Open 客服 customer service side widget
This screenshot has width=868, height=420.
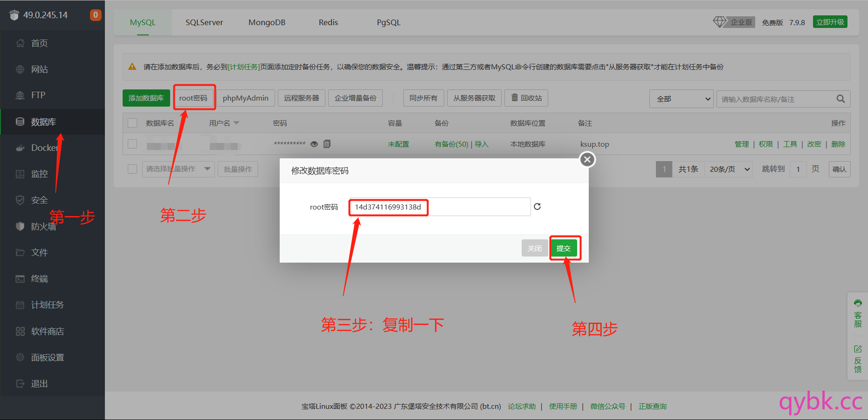(858, 313)
